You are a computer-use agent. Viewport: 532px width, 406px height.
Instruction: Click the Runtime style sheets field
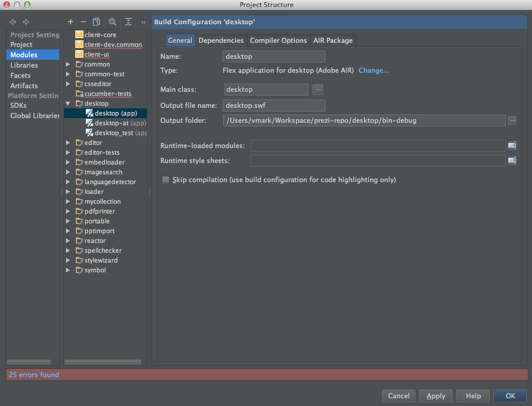click(378, 160)
